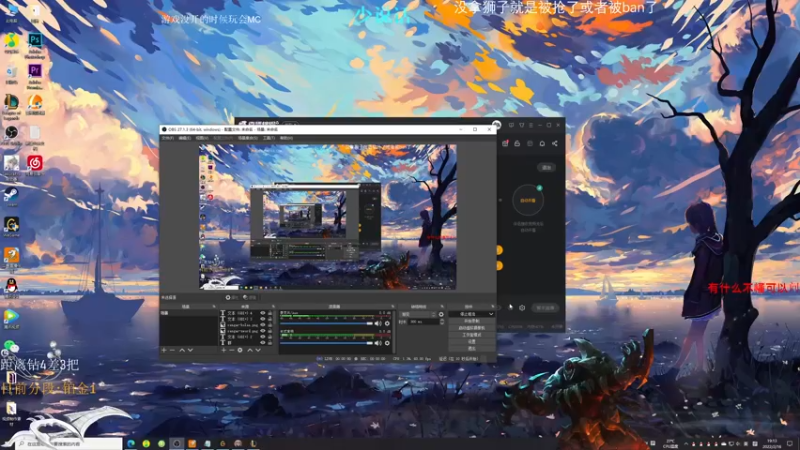Toggle visibility of 文本 (GDI+) 2 source

pos(263,337)
